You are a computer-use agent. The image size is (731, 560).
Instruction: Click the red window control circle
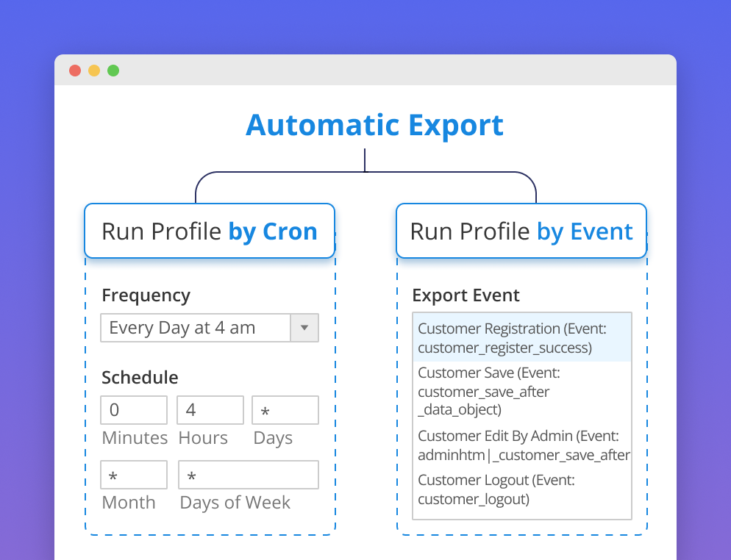pos(76,70)
